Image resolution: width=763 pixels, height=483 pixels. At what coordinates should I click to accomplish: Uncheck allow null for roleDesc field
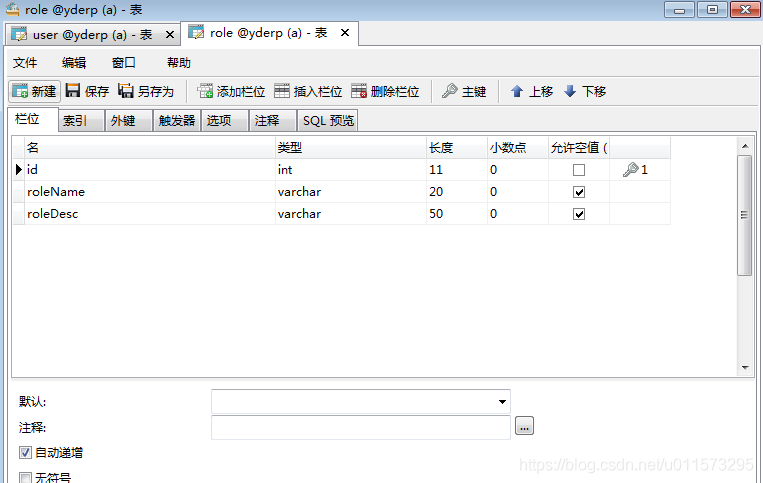[x=579, y=214]
